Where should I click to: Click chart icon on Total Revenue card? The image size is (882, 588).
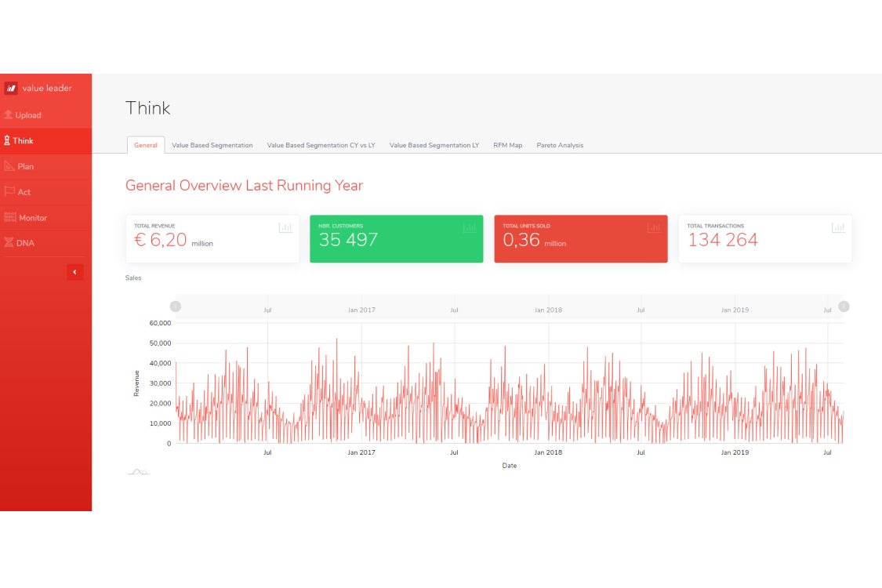(x=285, y=228)
